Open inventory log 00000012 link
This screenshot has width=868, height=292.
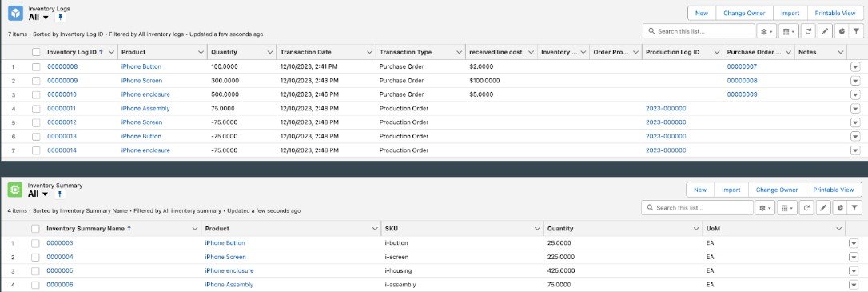(x=62, y=122)
